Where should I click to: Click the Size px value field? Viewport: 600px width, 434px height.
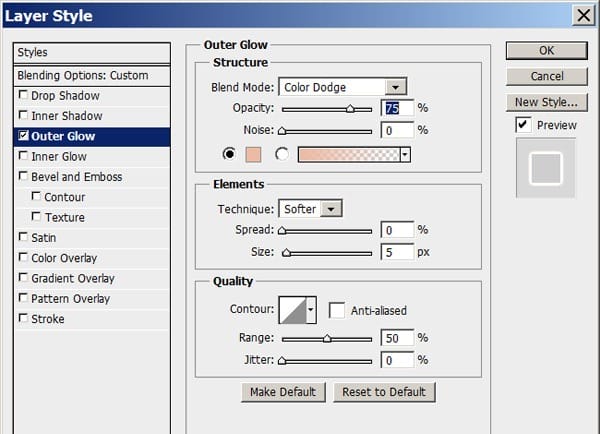[398, 252]
